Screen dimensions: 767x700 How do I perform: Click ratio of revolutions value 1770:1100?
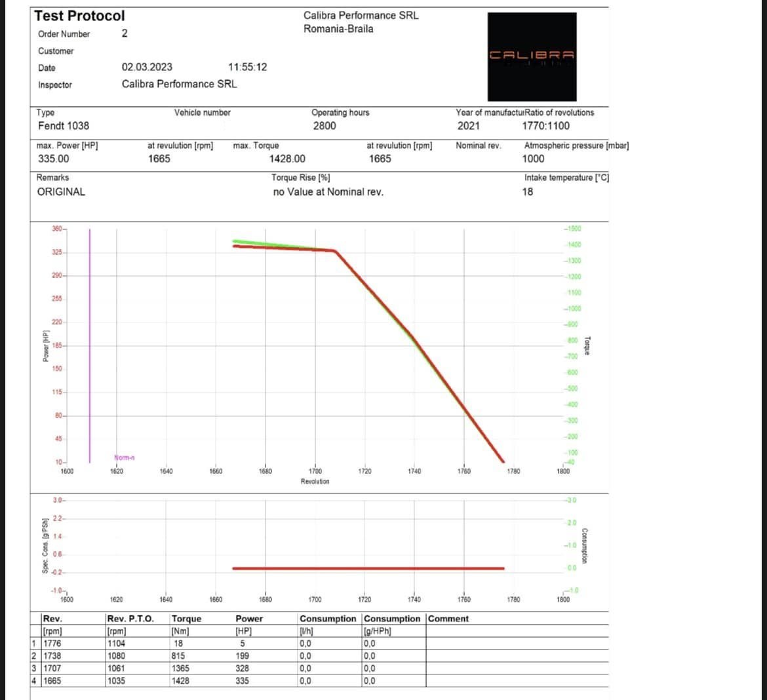click(545, 126)
